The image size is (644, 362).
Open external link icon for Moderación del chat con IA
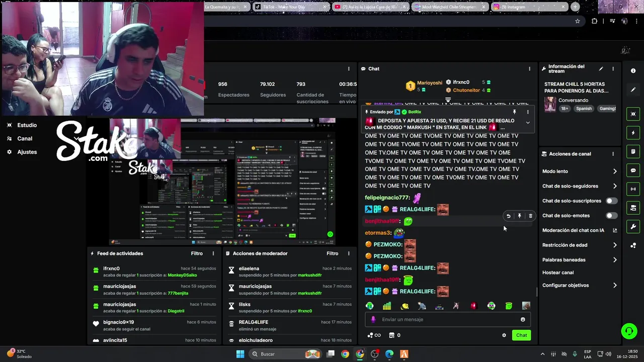point(615,230)
